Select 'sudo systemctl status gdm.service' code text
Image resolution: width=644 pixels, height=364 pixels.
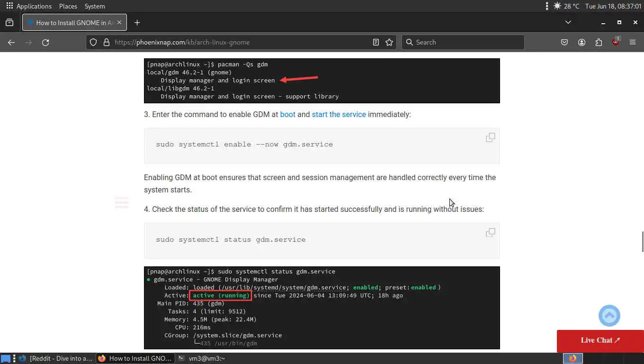point(231,239)
